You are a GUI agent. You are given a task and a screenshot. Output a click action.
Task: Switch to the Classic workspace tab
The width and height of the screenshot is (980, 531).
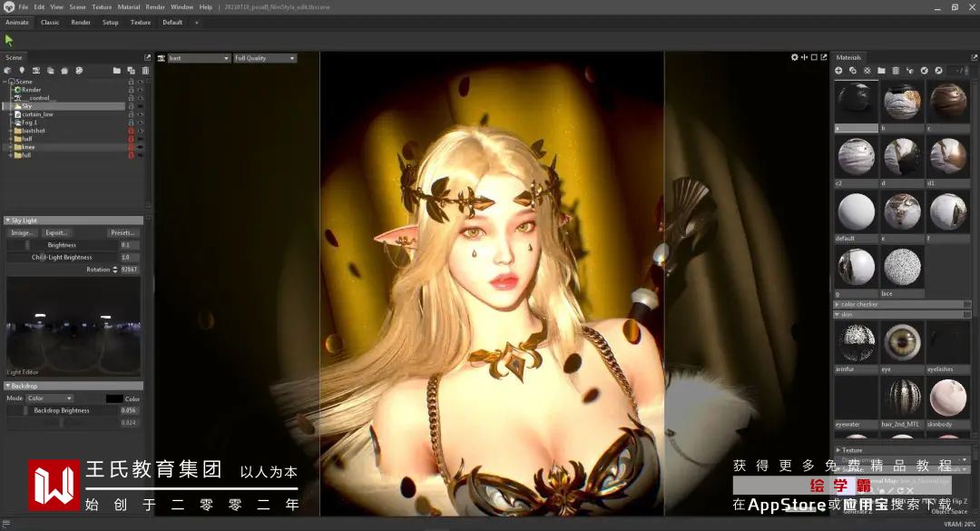pyautogui.click(x=50, y=23)
